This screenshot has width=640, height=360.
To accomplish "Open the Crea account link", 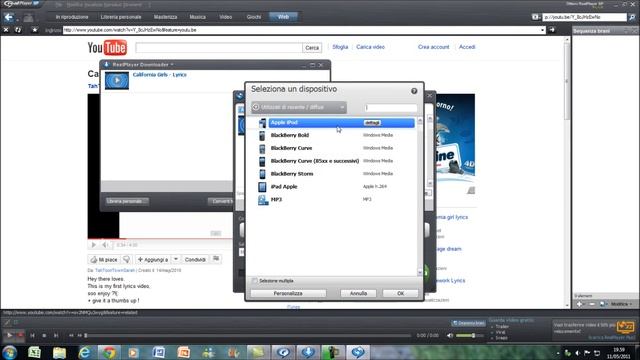I will pyautogui.click(x=433, y=47).
